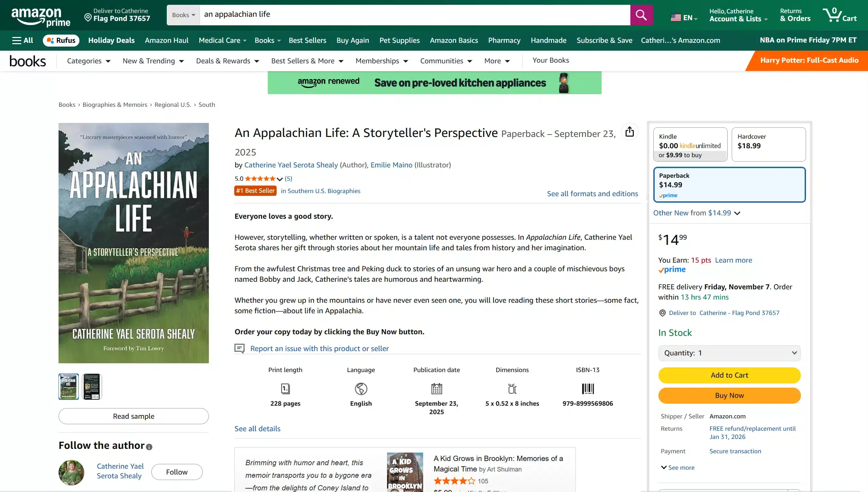
Task: Click the Amazon Prime logo
Action: click(x=41, y=16)
